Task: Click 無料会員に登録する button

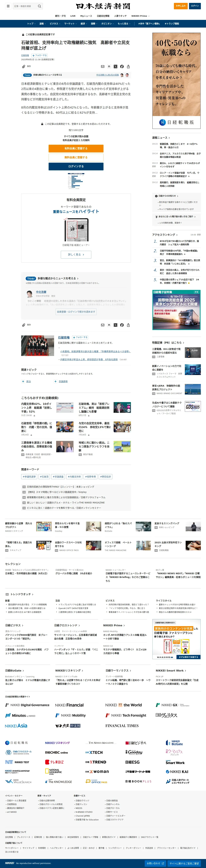Action: pyautogui.click(x=76, y=157)
